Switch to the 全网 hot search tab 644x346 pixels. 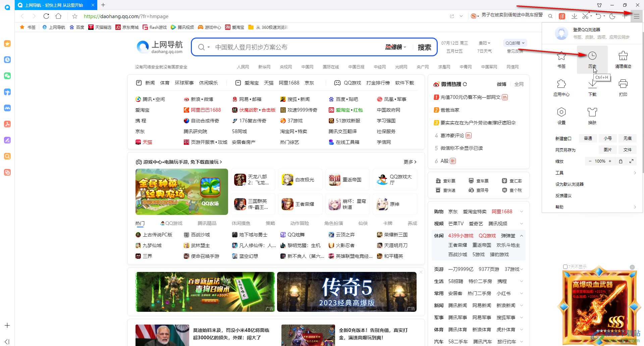519,84
